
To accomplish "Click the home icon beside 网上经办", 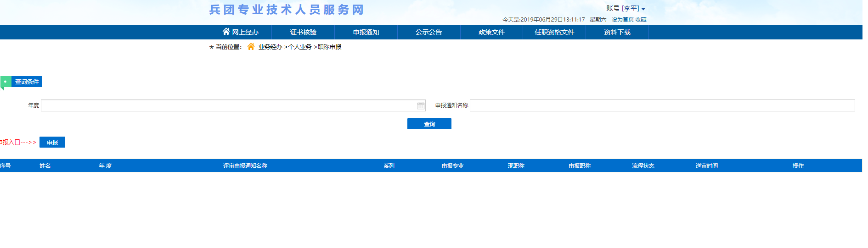I will click(x=226, y=32).
